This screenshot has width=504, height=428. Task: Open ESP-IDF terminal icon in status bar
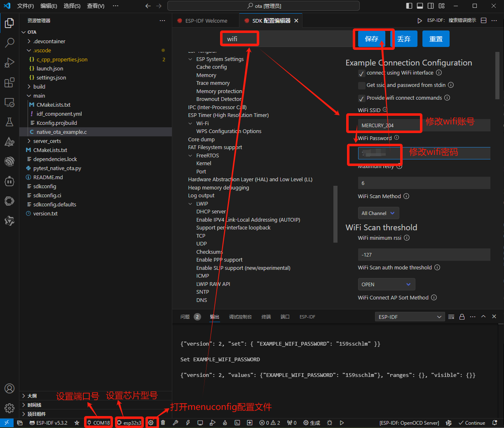pyautogui.click(x=237, y=423)
